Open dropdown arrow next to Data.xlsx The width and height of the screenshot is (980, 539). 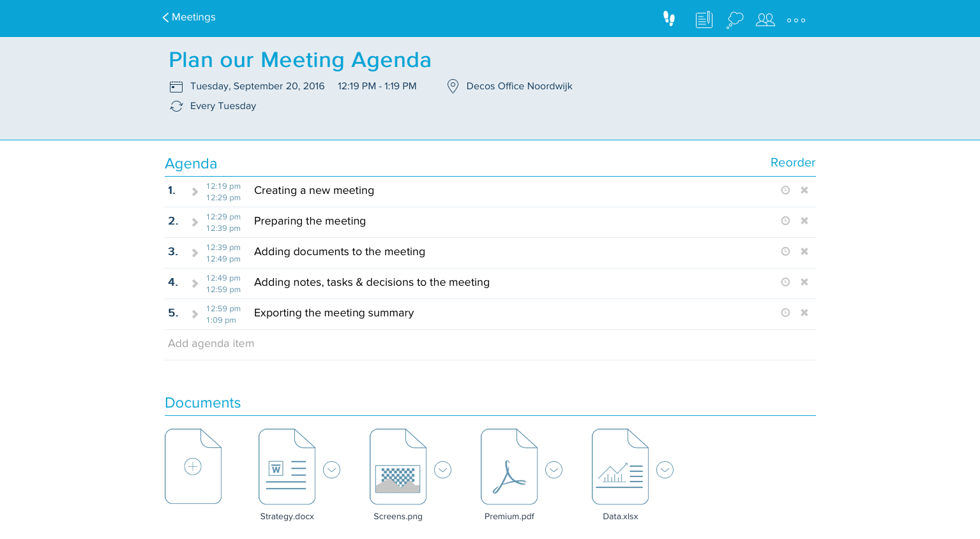coord(665,470)
